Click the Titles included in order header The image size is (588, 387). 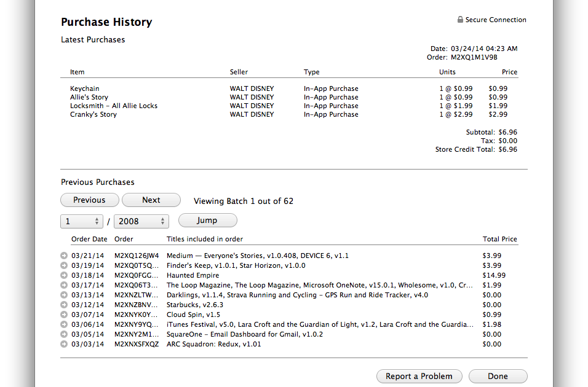pyautogui.click(x=205, y=239)
